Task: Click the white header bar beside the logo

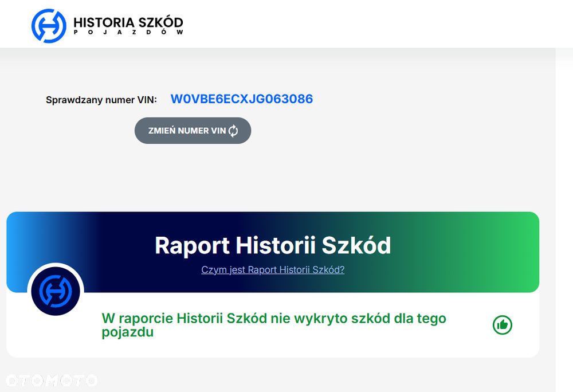Action: (366, 23)
